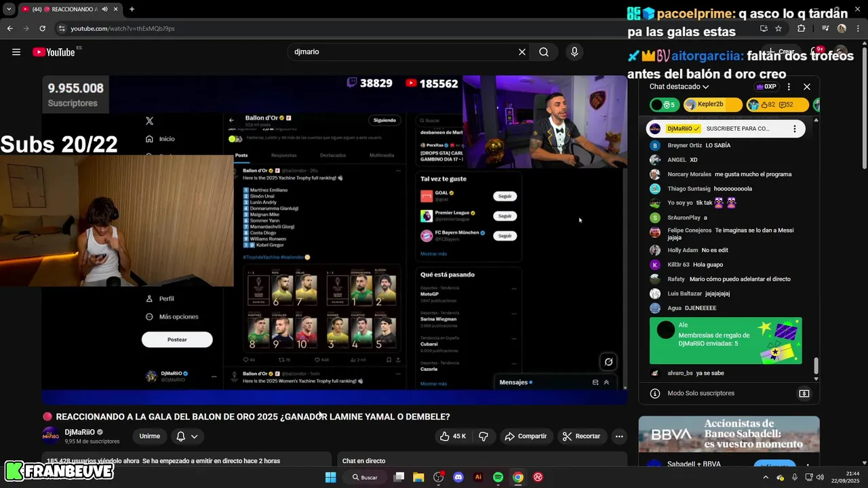Viewport: 868px width, 488px height.
Task: Follow Premier League with Seguir button
Action: coord(505,216)
